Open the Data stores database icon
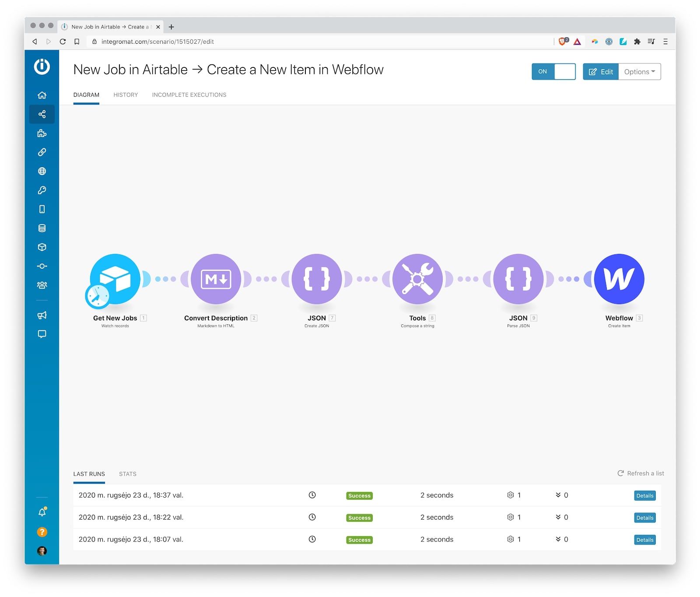This screenshot has width=700, height=597. [42, 228]
